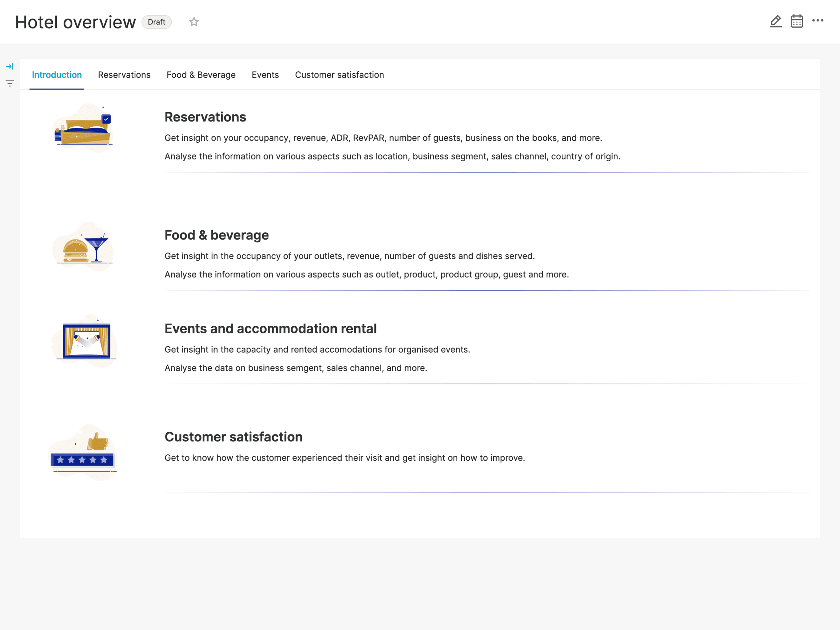Open the calendar schedule icon
840x630 pixels.
[796, 21]
